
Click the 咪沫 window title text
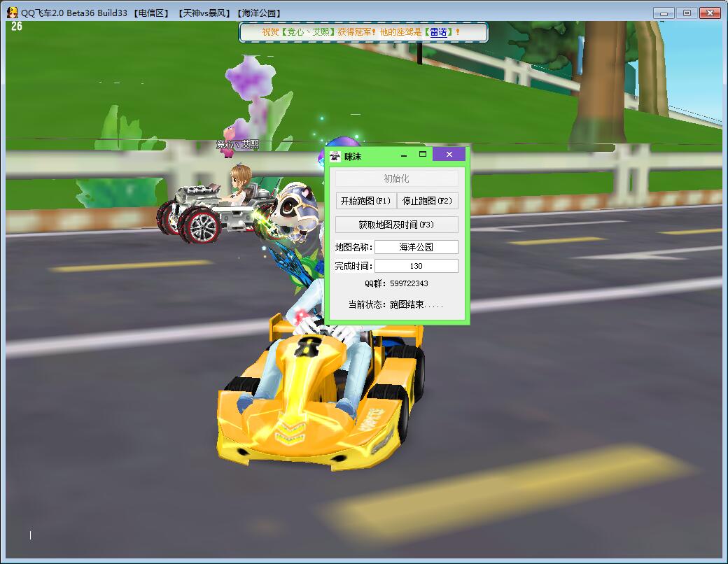click(x=352, y=157)
